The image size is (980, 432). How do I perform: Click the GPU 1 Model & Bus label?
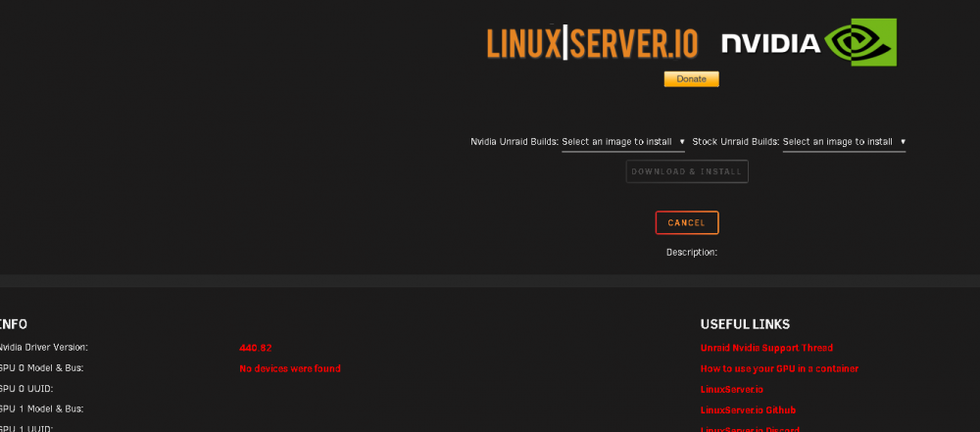tap(41, 408)
